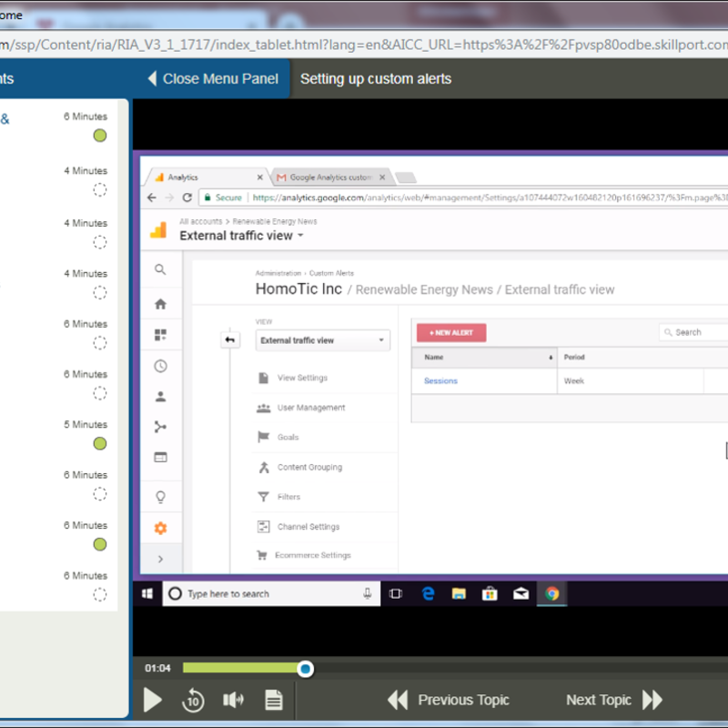Click the All accounts breadcrumb

(200, 221)
